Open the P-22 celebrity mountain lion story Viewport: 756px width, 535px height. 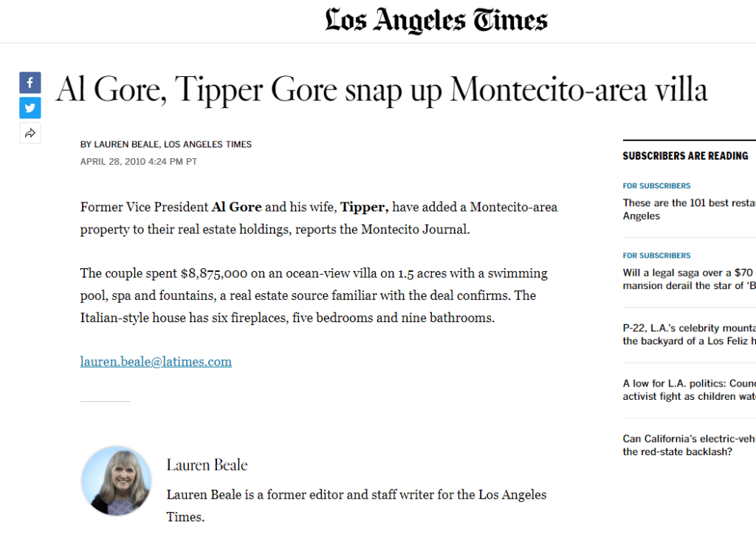pos(688,334)
